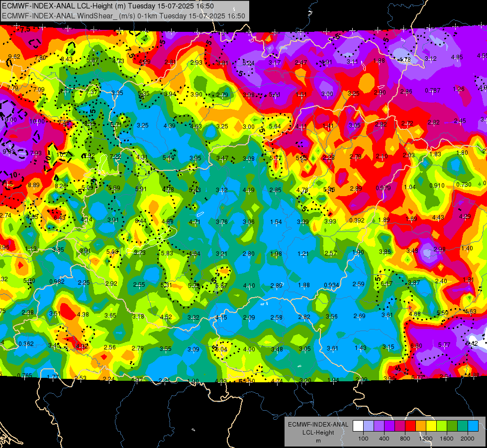This screenshot has width=487, height=448.
Task: Select the grid value 0.910
Action: (x=437, y=186)
